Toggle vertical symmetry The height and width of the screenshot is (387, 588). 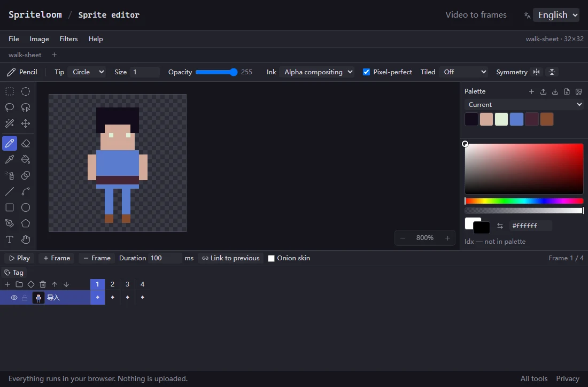click(x=552, y=72)
